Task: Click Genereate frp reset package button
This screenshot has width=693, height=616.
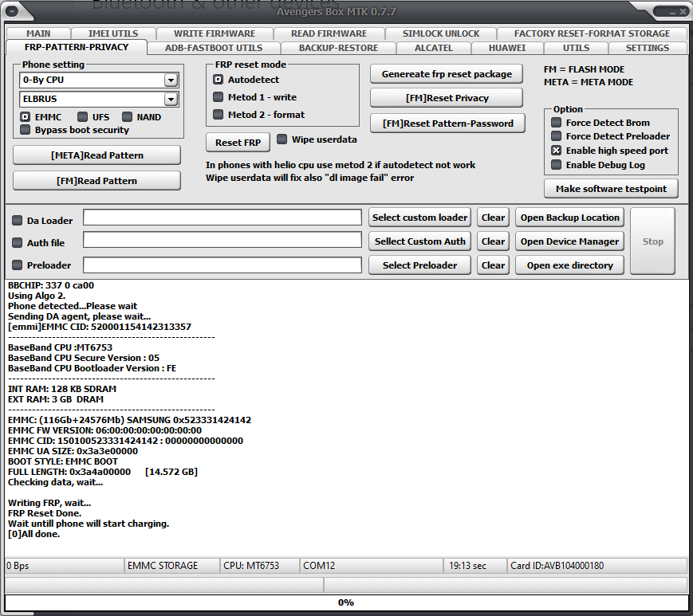Action: tap(447, 74)
